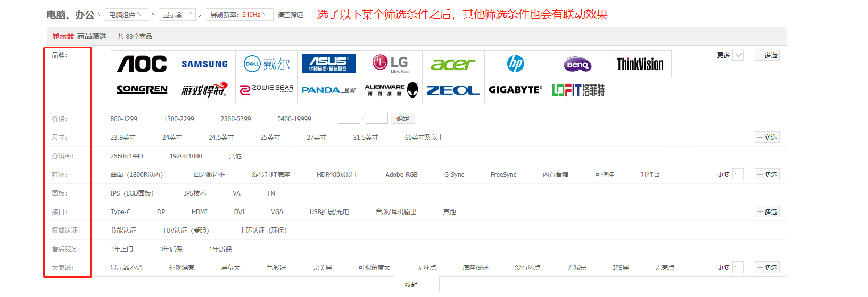This screenshot has height=297, width=868.
Task: Select interface HDMI
Action: pos(200,211)
